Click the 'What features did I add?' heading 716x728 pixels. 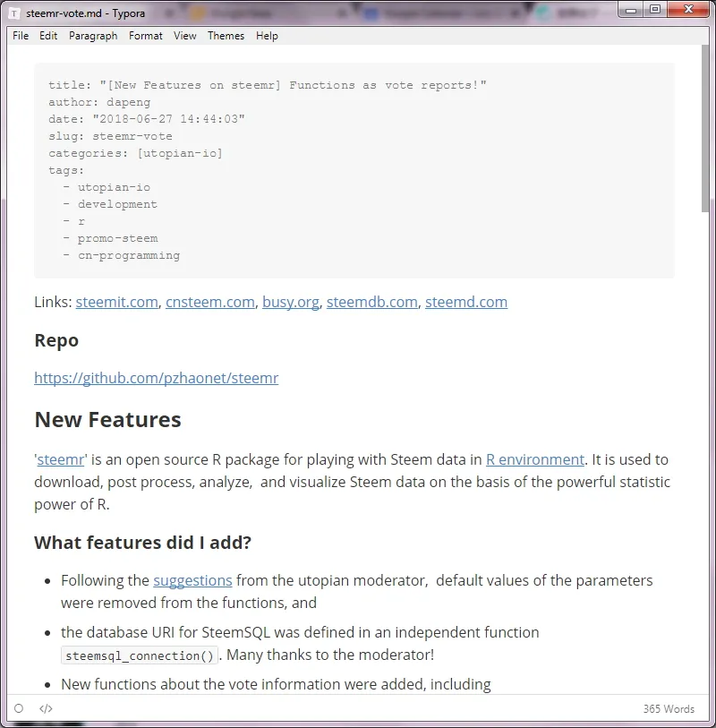point(143,543)
